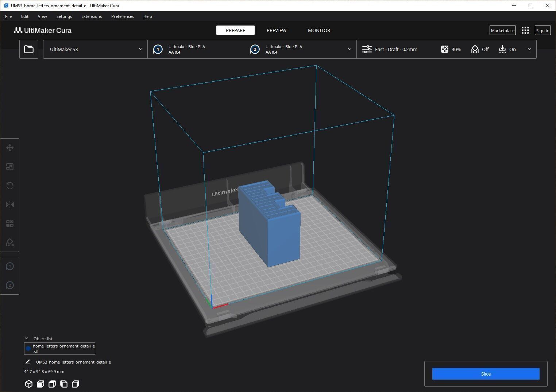
Task: Open the Preferences menu
Action: pyautogui.click(x=123, y=16)
